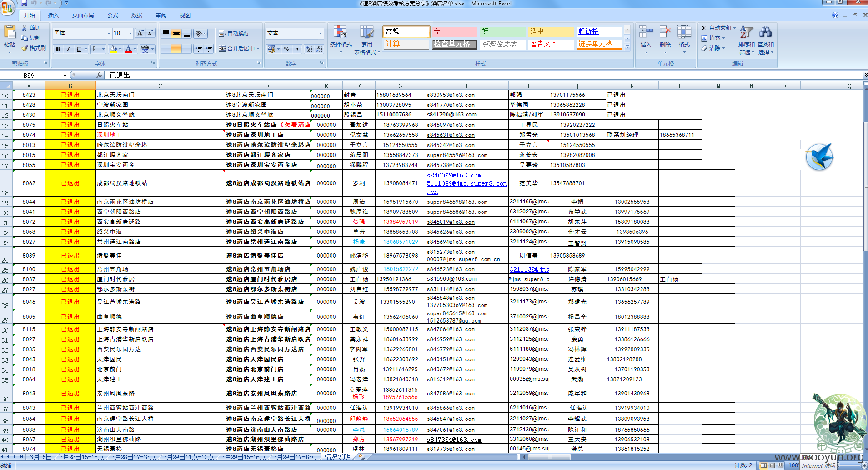Increase font size with the large A icon

click(140, 33)
